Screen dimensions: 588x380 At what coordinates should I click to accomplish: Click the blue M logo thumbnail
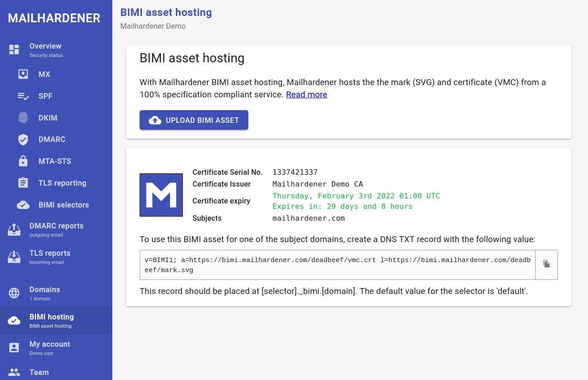pyautogui.click(x=161, y=195)
